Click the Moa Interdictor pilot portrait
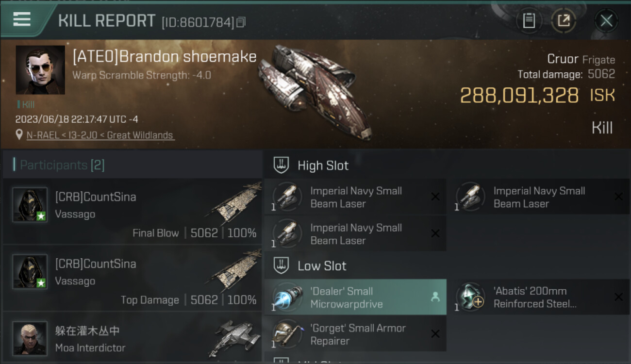 [30, 338]
